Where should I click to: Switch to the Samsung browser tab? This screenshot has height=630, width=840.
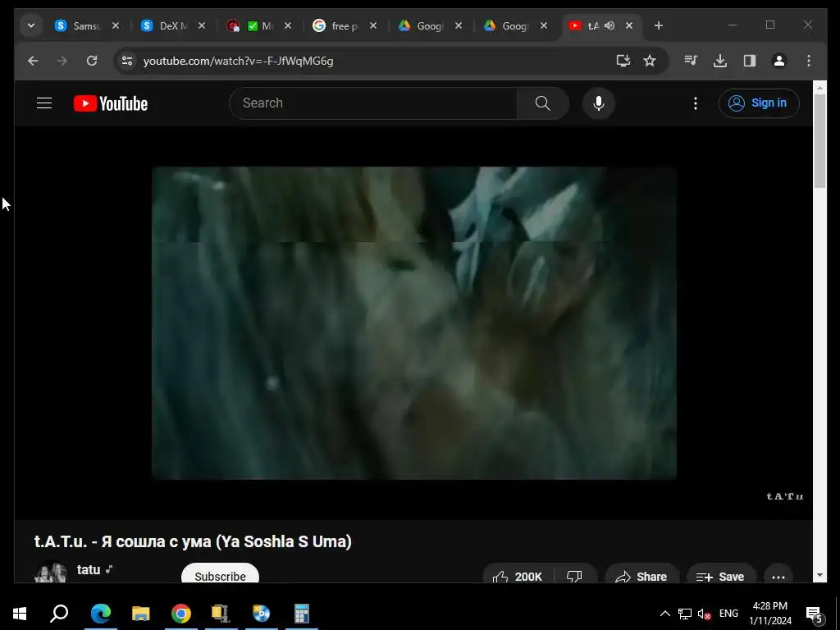tap(78, 25)
